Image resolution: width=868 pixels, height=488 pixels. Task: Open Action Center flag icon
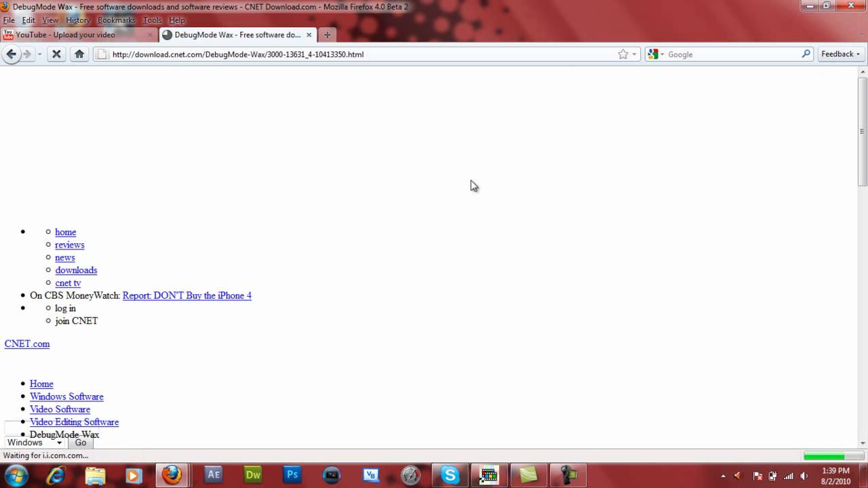[757, 476]
